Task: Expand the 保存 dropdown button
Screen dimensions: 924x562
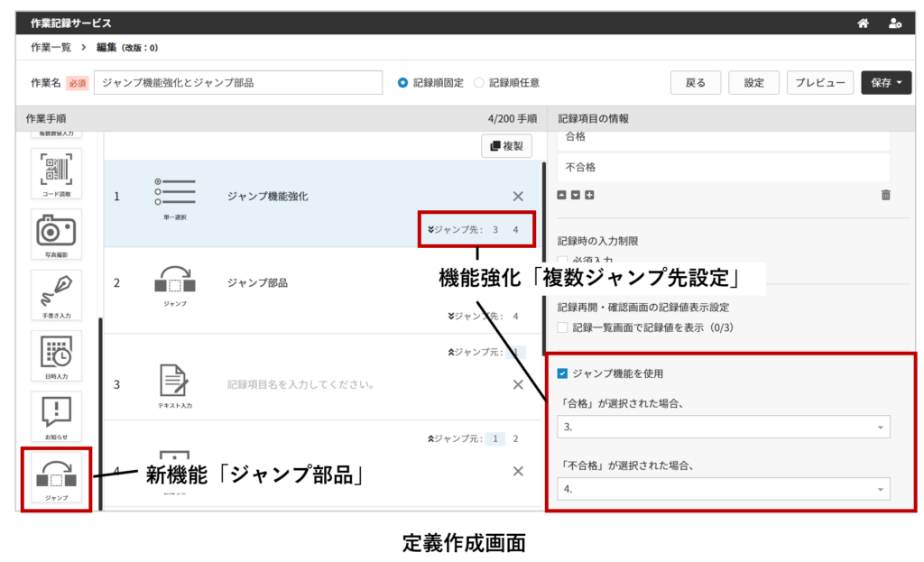Action: coord(886,83)
